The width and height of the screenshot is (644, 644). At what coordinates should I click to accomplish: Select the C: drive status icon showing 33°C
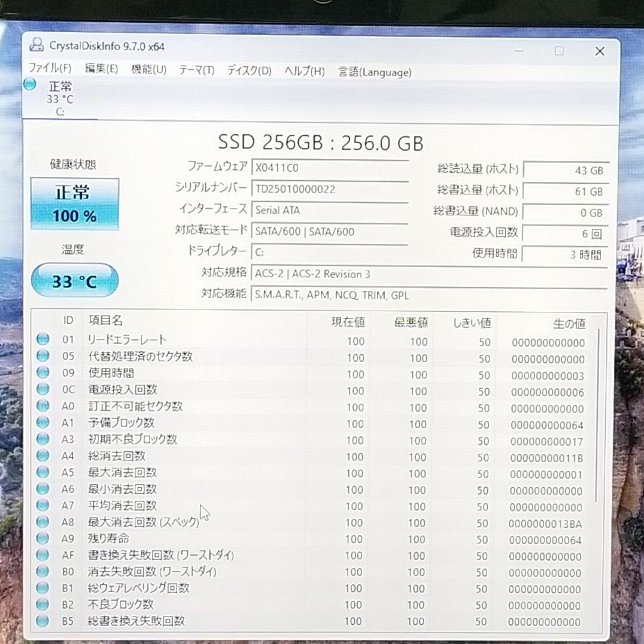click(x=29, y=85)
